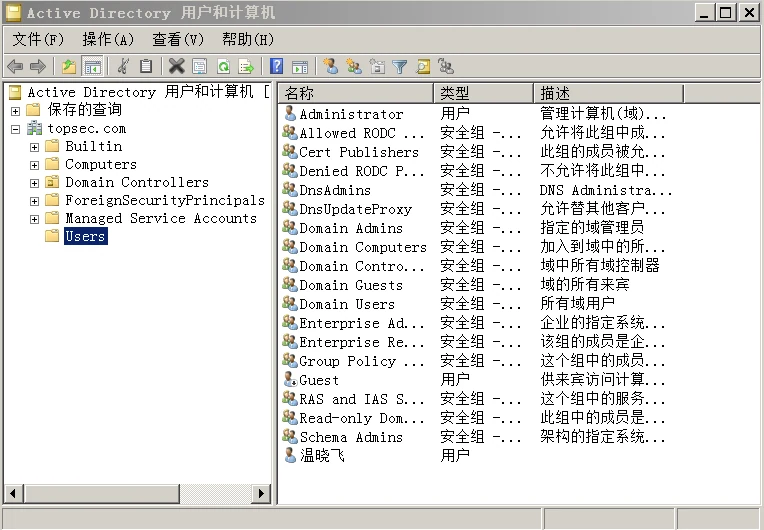Select the Builtin folder in tree
Viewport: 764px width, 530px height.
[x=94, y=146]
